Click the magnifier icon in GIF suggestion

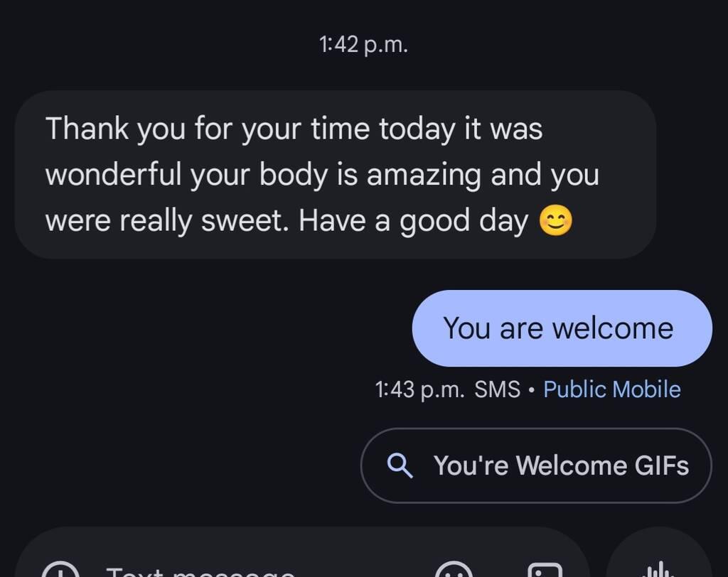coord(400,465)
